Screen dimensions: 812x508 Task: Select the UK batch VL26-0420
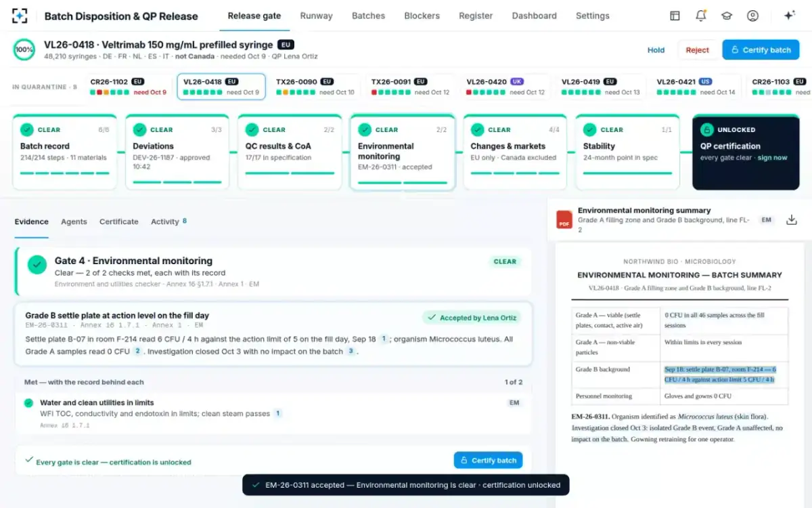505,87
